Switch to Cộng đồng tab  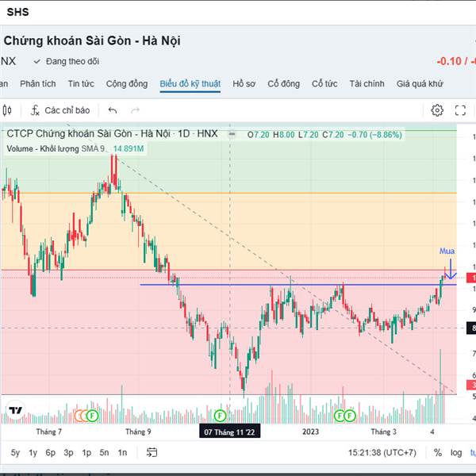point(127,84)
